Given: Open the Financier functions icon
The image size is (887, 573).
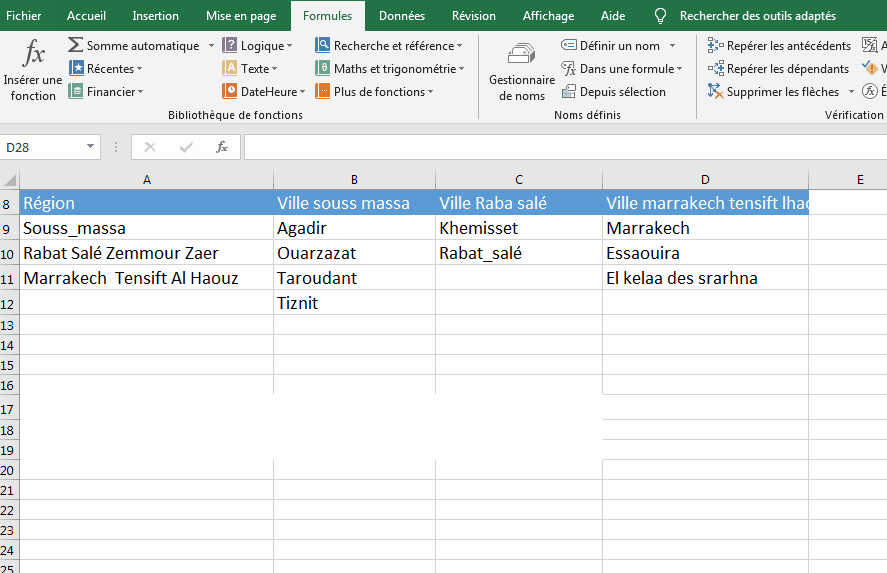Looking at the screenshot, I should (76, 91).
